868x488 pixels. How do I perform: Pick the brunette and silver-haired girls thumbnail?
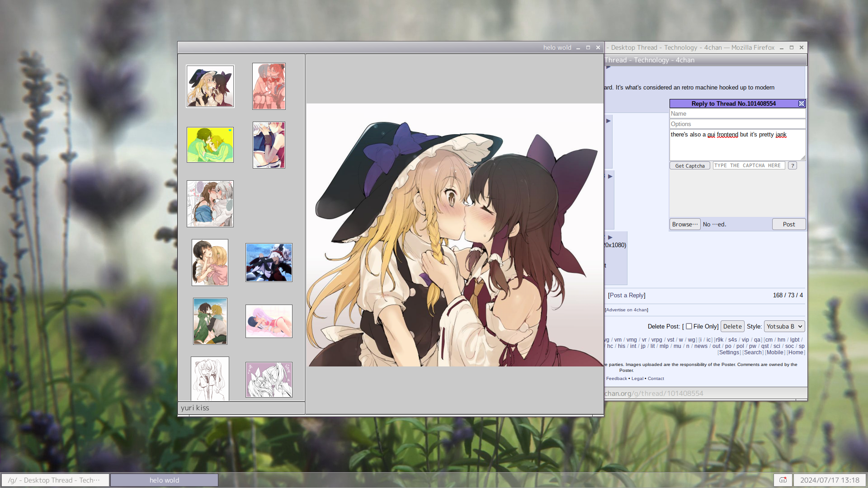tap(210, 204)
